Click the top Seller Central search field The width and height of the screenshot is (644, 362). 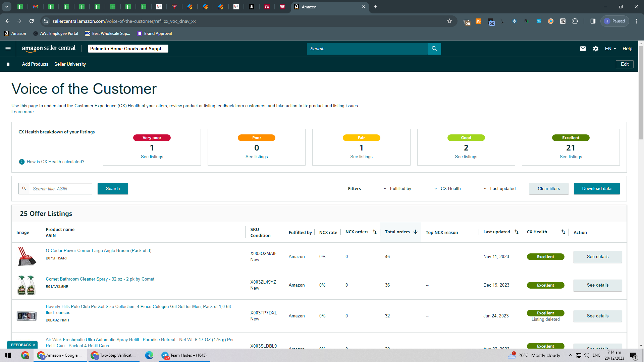[x=367, y=49]
